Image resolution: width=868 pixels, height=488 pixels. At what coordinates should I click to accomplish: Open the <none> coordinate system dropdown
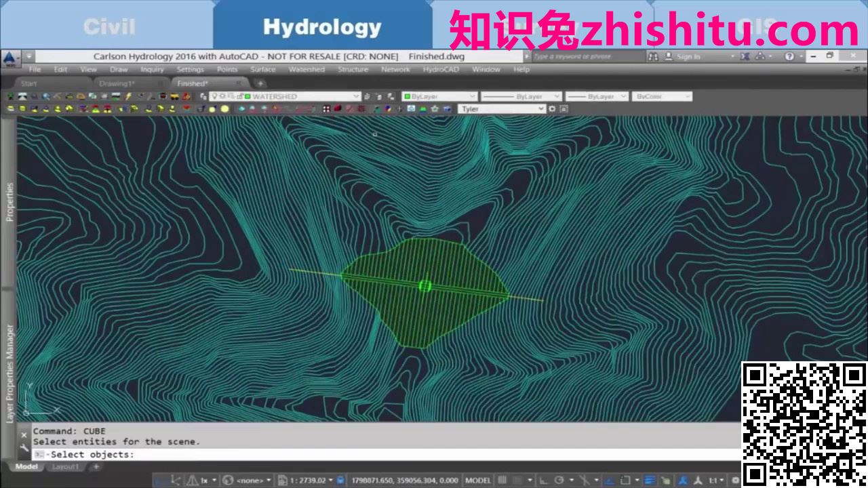[x=269, y=480]
